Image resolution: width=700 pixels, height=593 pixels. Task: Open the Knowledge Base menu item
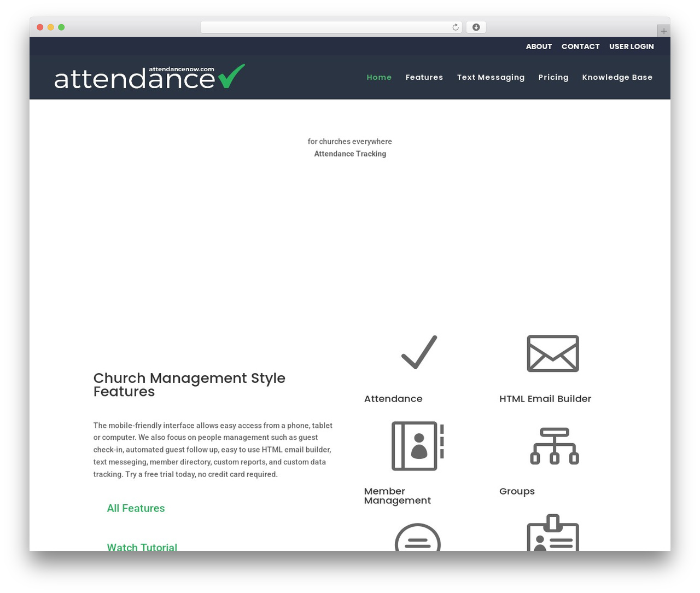(617, 77)
